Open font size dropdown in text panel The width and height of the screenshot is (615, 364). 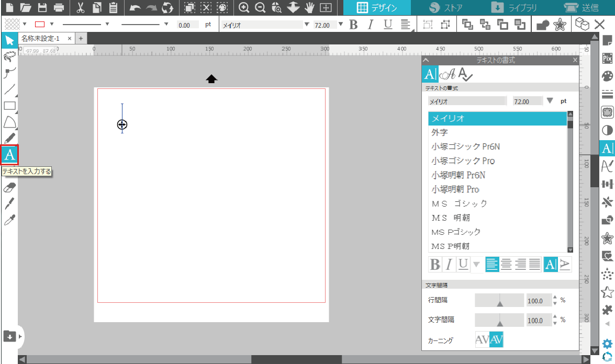(x=550, y=101)
